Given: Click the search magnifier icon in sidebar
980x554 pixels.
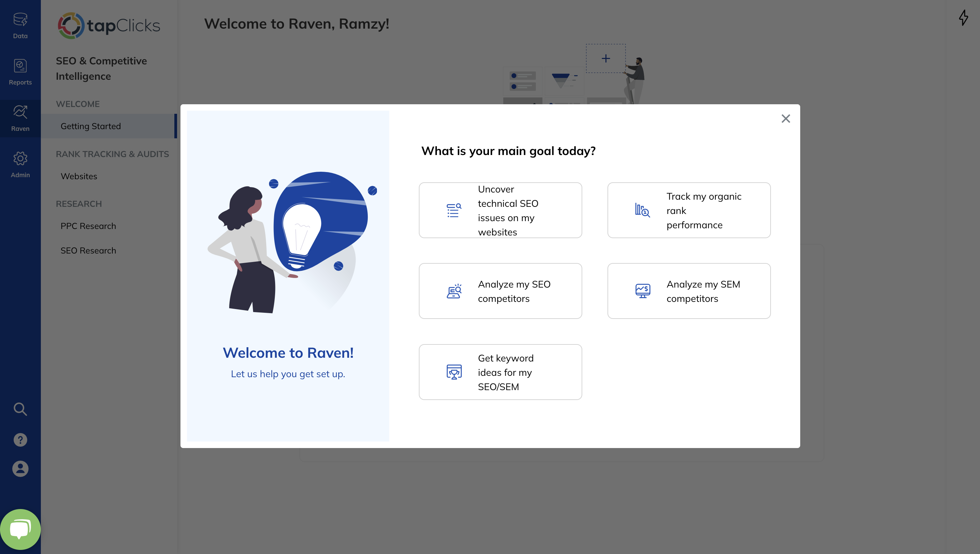Looking at the screenshot, I should 20,409.
